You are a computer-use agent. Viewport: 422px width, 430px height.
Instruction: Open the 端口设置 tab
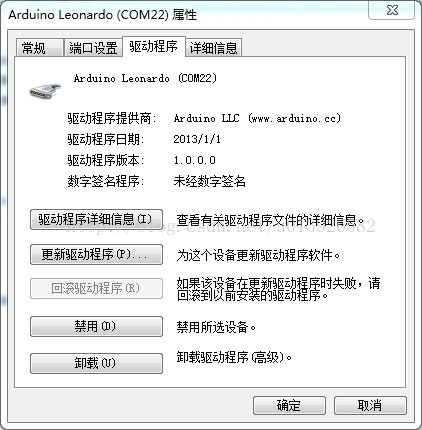pos(93,48)
